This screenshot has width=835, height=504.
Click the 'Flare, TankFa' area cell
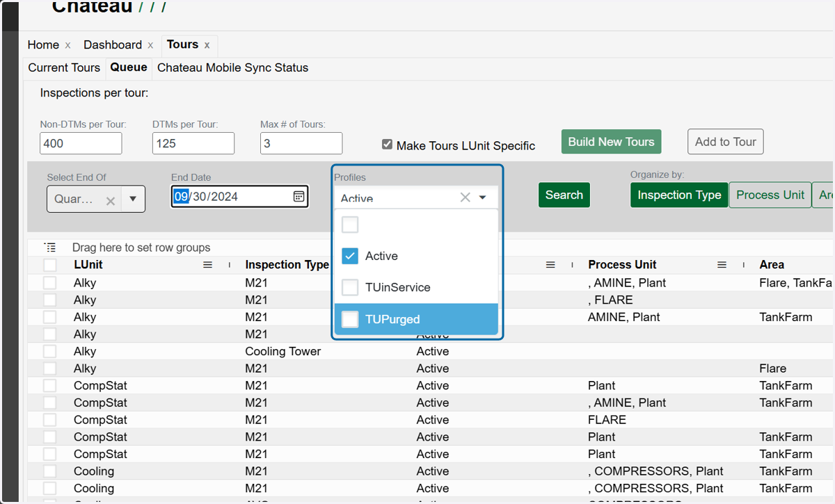[x=796, y=283]
